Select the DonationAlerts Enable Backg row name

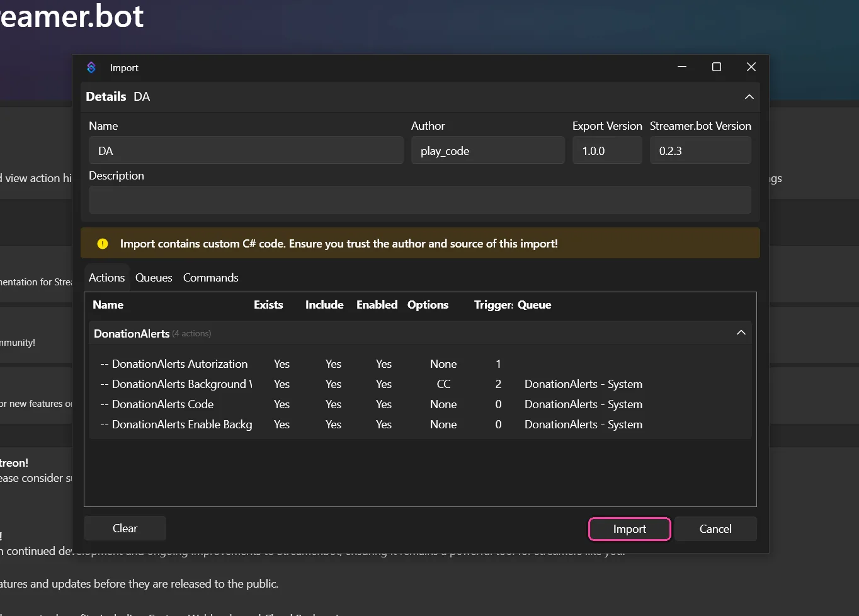click(176, 425)
